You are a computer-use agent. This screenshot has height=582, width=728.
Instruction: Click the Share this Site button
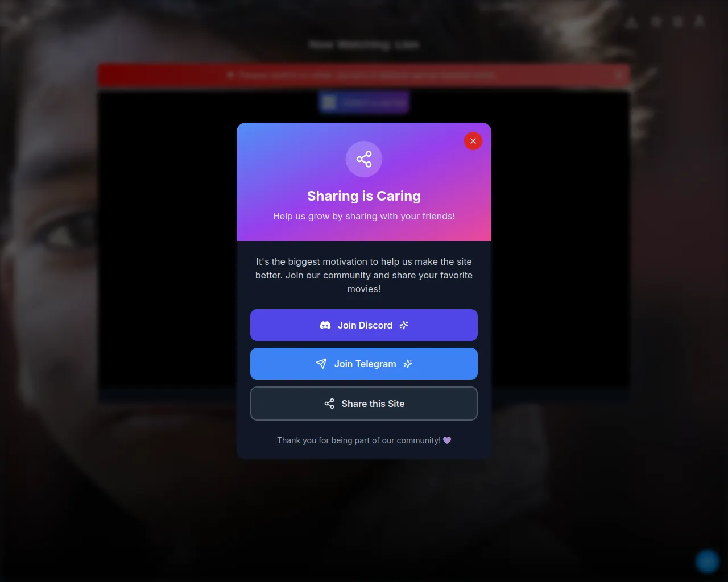364,404
